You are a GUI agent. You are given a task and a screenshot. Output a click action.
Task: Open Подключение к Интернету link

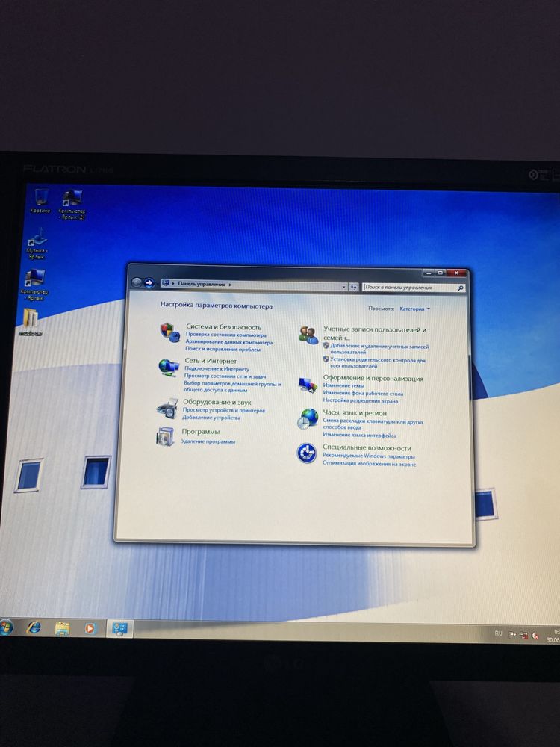217,369
